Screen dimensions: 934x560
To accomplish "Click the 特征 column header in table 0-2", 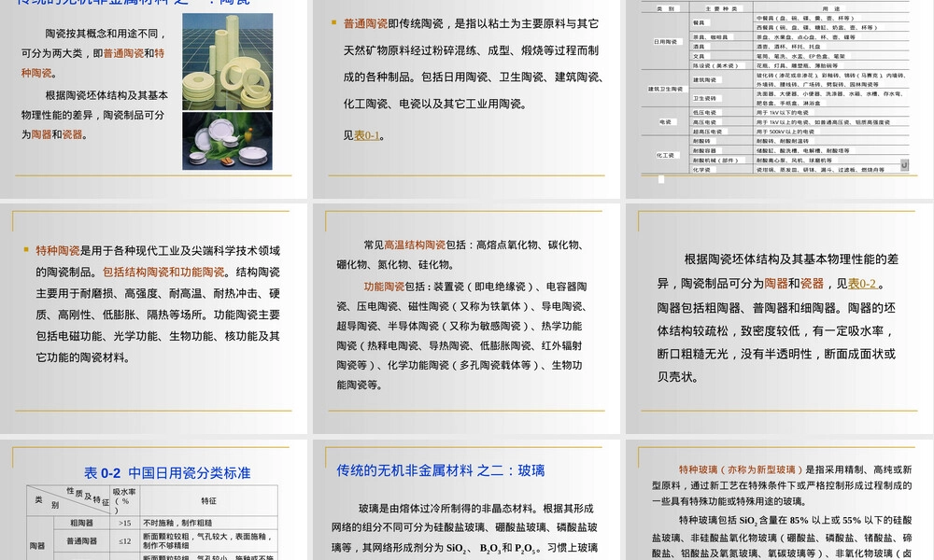I will tap(208, 501).
